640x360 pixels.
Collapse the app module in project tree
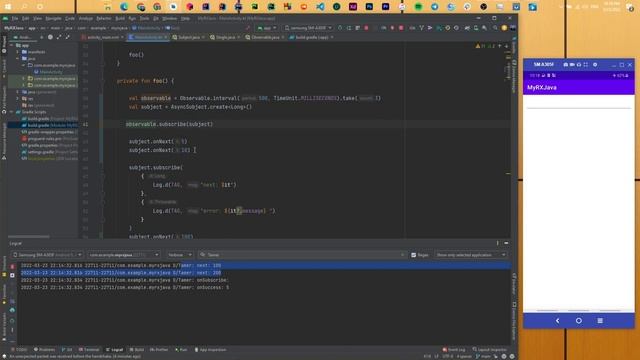(x=11, y=45)
